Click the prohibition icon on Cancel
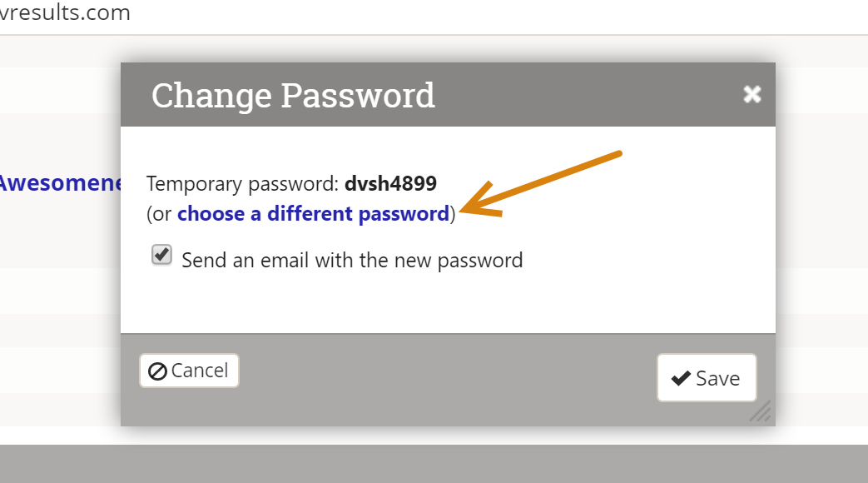This screenshot has width=868, height=483. (157, 371)
